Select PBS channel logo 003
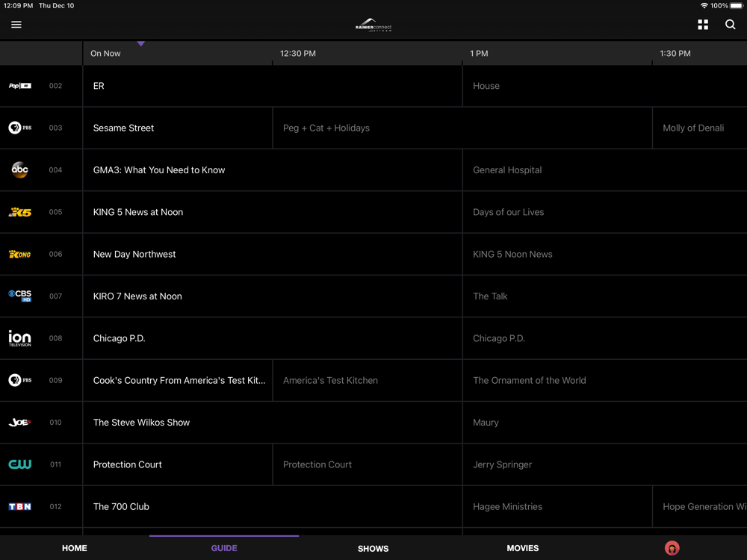Viewport: 747px width, 560px height. point(20,128)
